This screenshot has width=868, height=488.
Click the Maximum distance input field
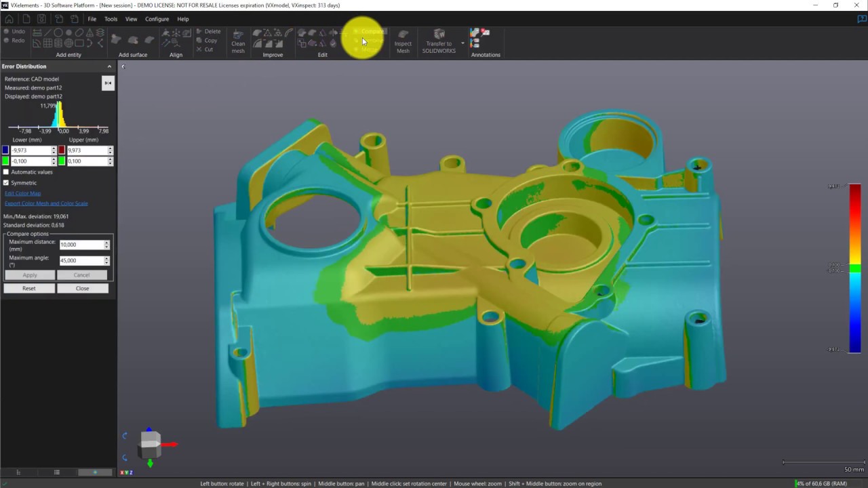pyautogui.click(x=81, y=245)
